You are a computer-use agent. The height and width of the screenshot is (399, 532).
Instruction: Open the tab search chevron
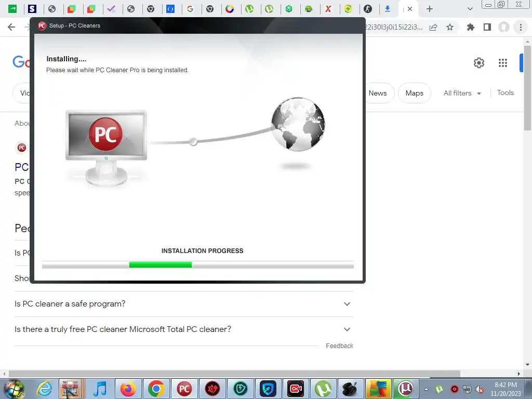(x=470, y=9)
